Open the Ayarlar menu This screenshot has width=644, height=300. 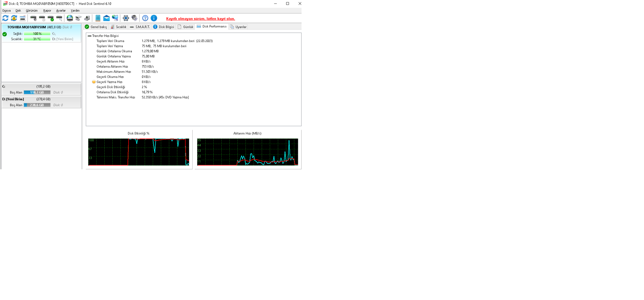pos(61,11)
